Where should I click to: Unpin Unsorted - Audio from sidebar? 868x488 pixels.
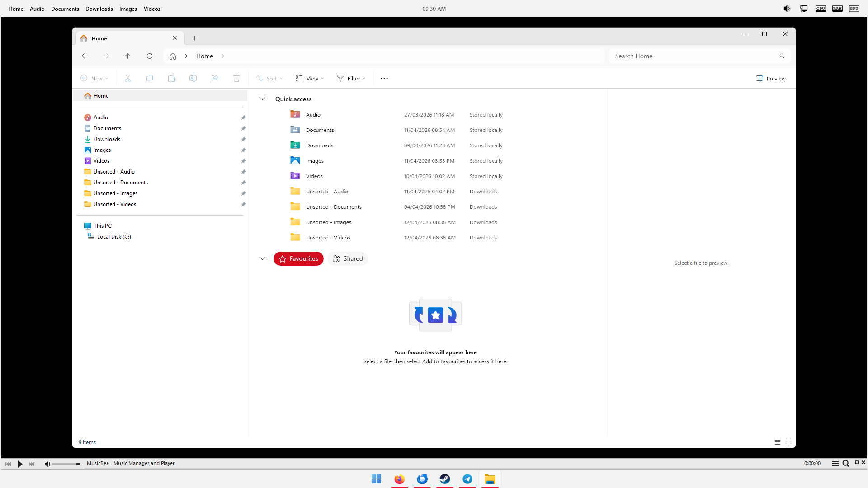243,172
